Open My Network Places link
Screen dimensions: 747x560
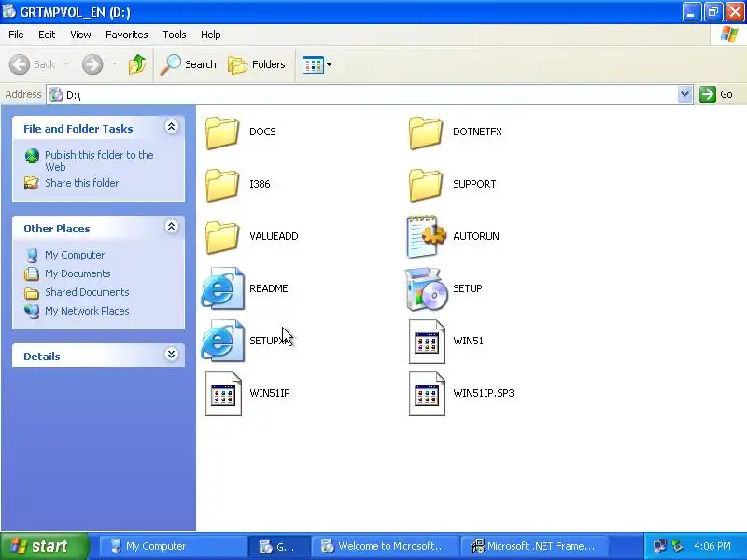87,311
